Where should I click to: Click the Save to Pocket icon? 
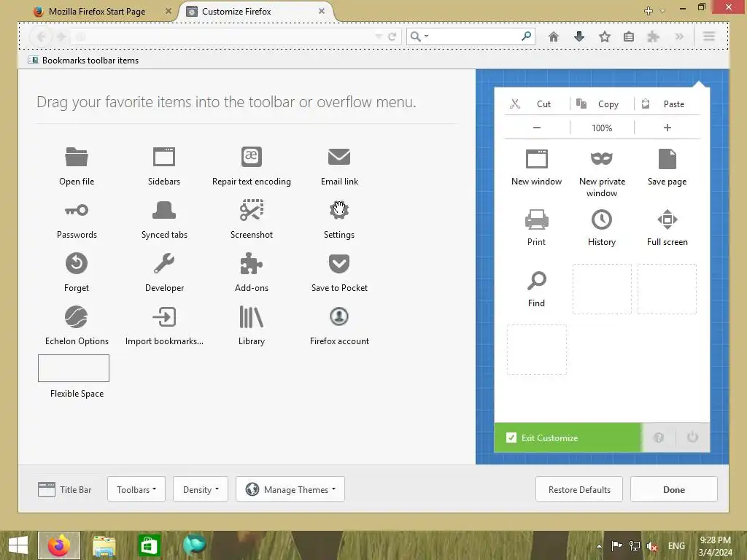tap(339, 263)
